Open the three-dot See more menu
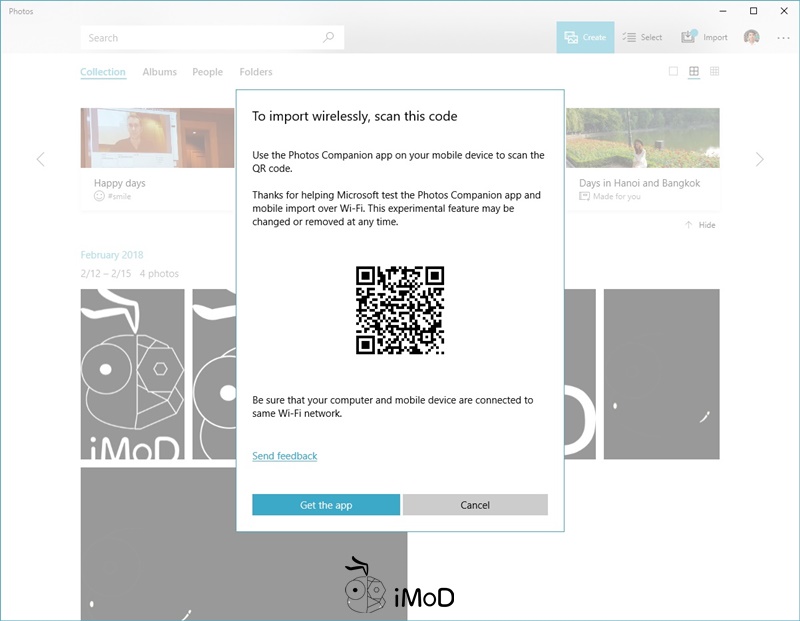The image size is (800, 621). [783, 37]
